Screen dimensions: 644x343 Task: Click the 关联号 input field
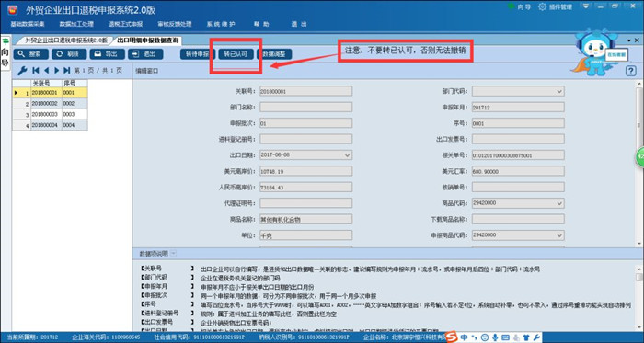tap(305, 91)
